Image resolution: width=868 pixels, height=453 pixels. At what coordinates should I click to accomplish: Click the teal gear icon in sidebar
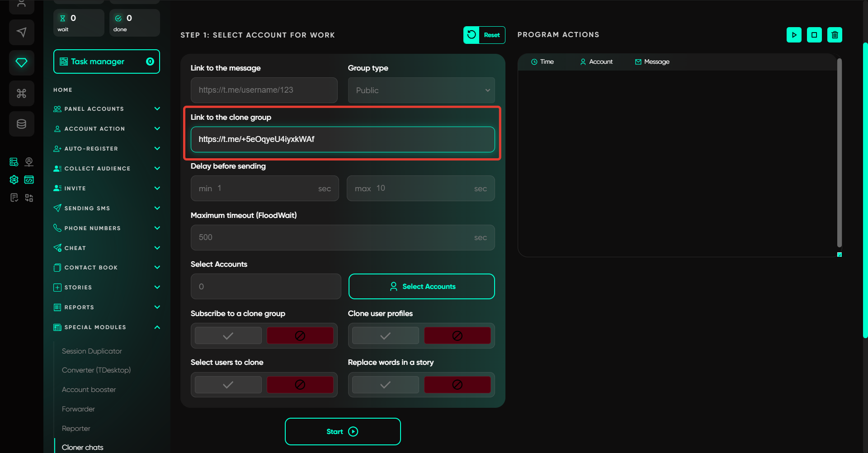14,179
